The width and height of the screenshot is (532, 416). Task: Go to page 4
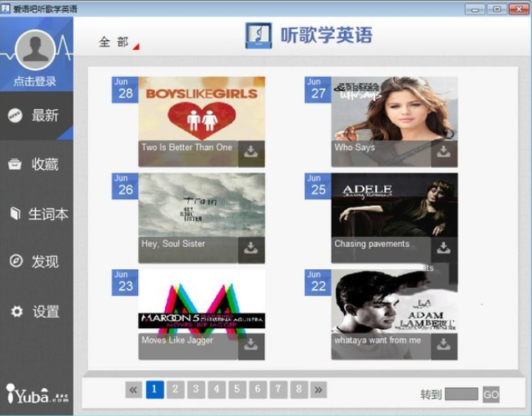click(217, 390)
